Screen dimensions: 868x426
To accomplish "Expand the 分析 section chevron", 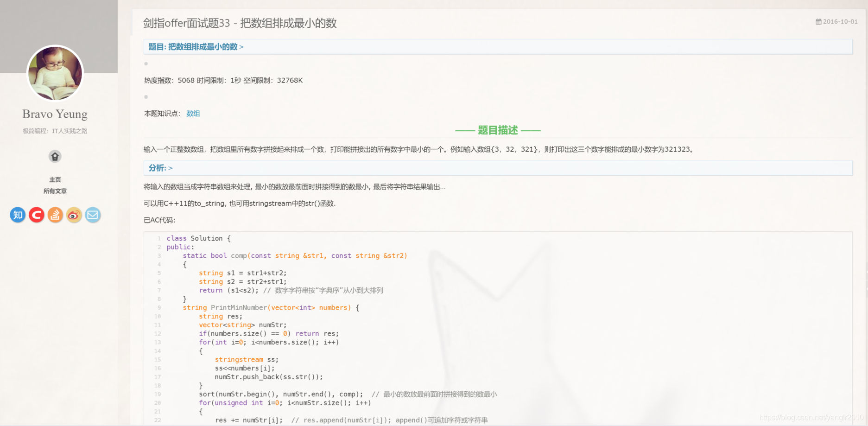I will tap(170, 168).
